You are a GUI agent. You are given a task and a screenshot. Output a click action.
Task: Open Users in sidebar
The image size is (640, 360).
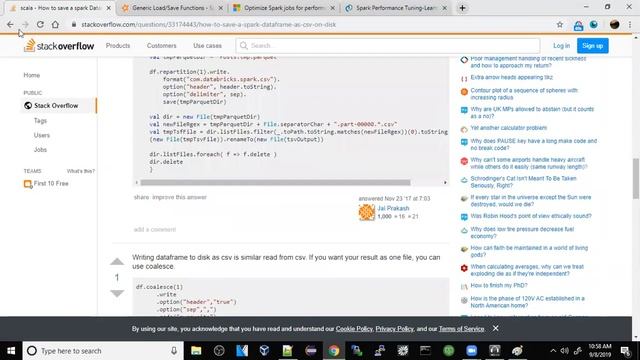point(42,135)
